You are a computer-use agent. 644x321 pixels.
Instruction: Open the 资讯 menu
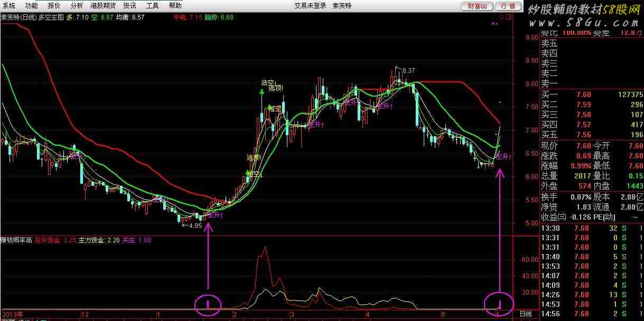pyautogui.click(x=129, y=5)
